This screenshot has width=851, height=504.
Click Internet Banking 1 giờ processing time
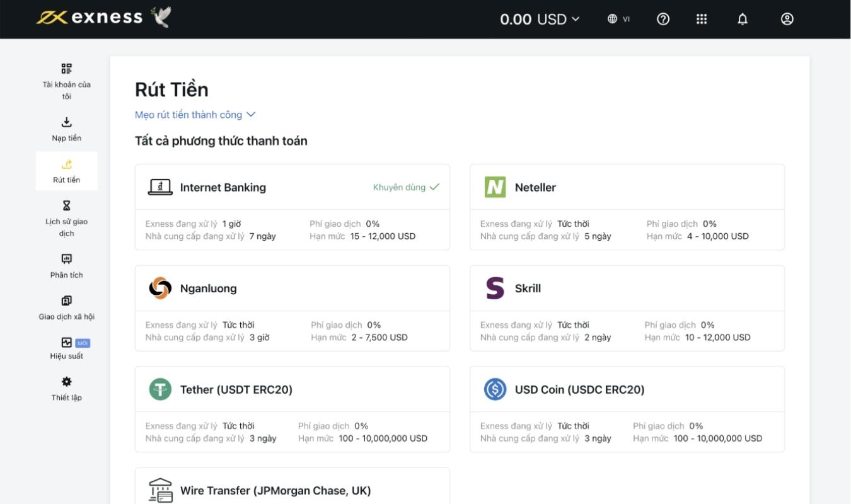point(231,224)
